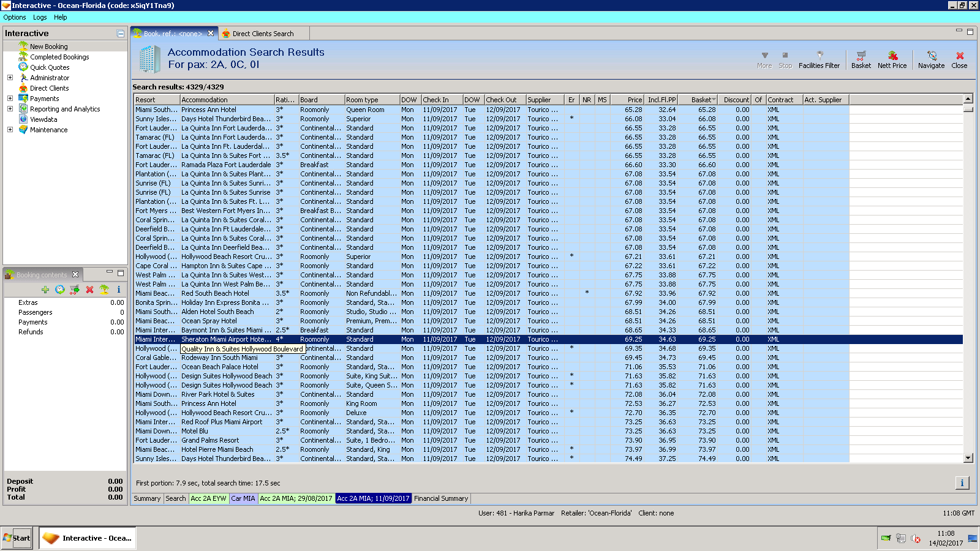Screen dimensions: 980x551
Task: Expand the Maintenance tree node
Action: pos(10,130)
